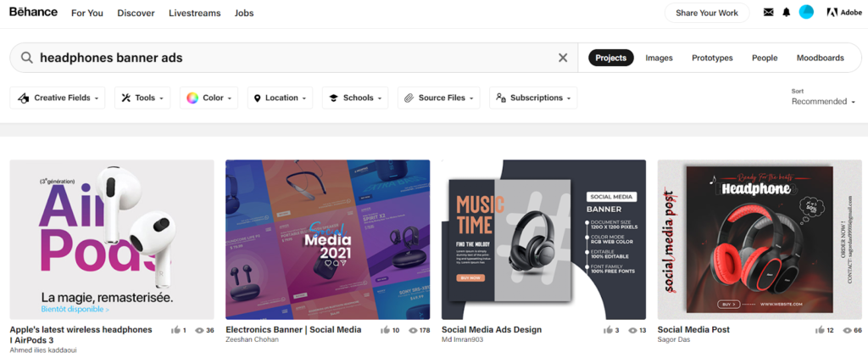Expand the Source Files filter

[x=439, y=98]
